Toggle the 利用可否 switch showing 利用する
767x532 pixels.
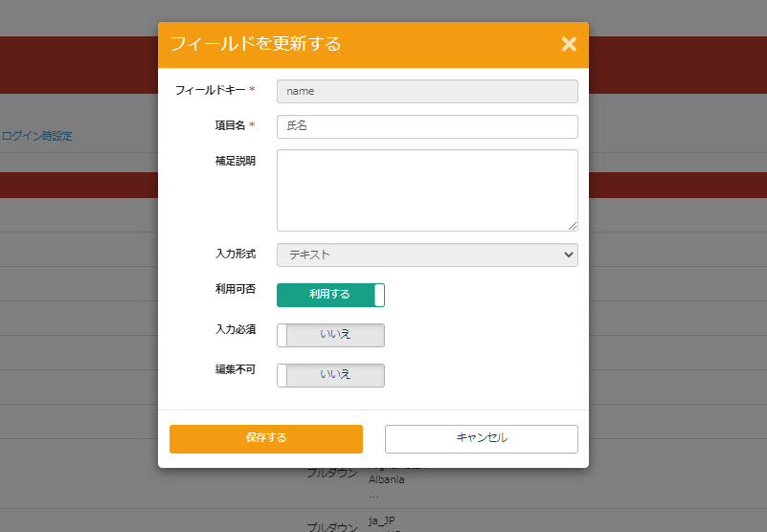[x=330, y=295]
